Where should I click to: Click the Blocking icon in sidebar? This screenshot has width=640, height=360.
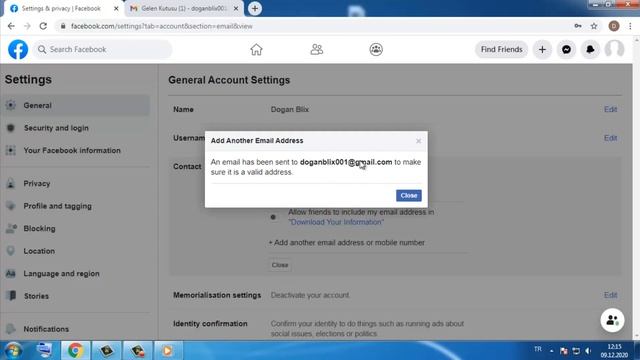pos(11,228)
